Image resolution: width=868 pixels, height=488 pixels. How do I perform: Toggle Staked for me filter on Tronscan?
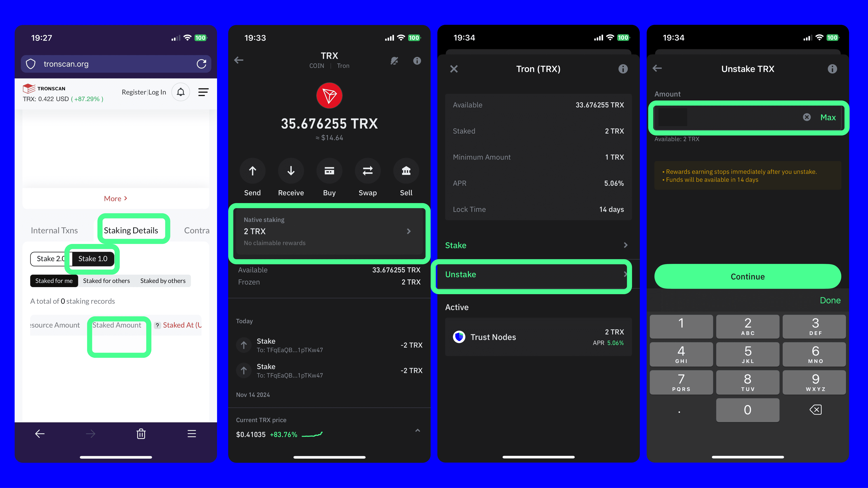(54, 281)
